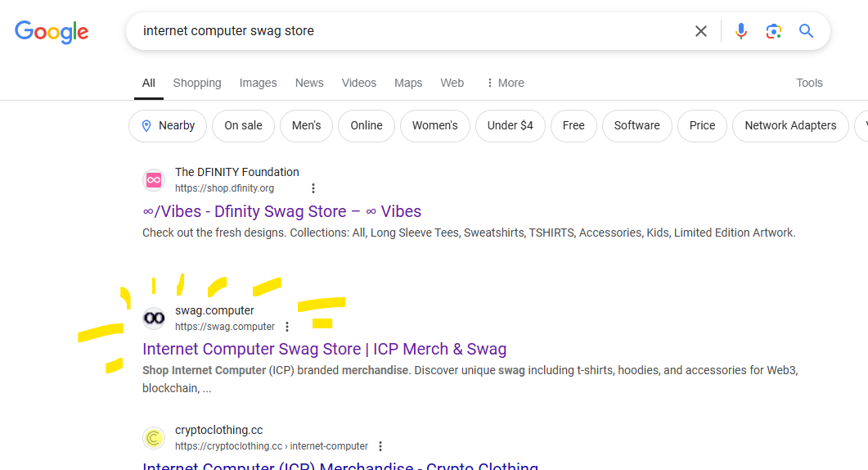Open the Dfinity Swag Store Vibes result
This screenshot has height=470, width=868.
(281, 212)
